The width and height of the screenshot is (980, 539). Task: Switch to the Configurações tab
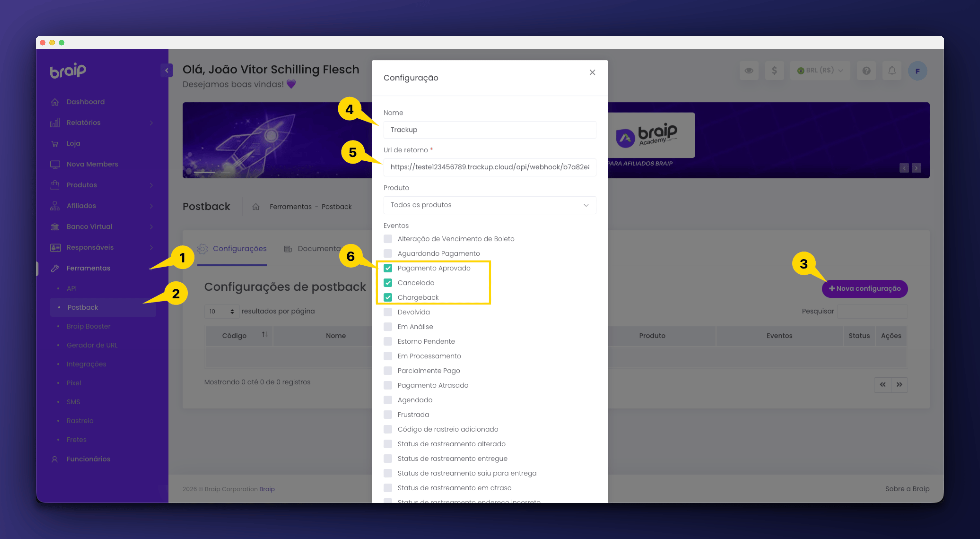tap(232, 249)
